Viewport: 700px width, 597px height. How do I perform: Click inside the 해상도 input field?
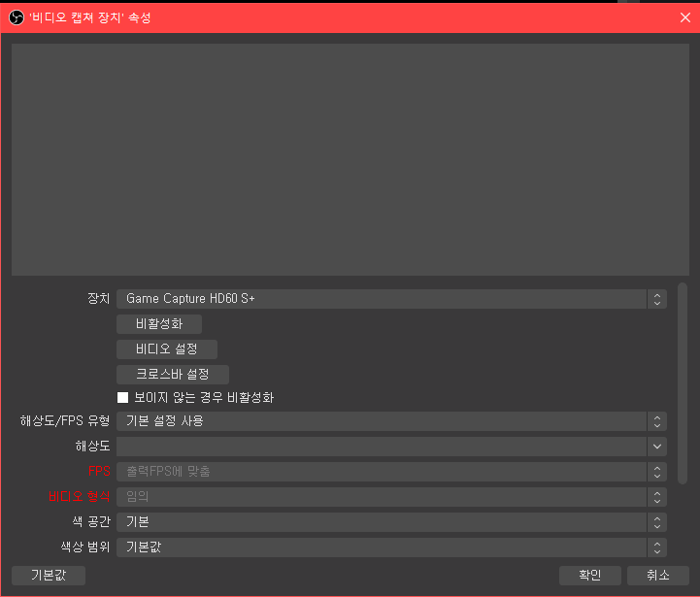pos(382,447)
